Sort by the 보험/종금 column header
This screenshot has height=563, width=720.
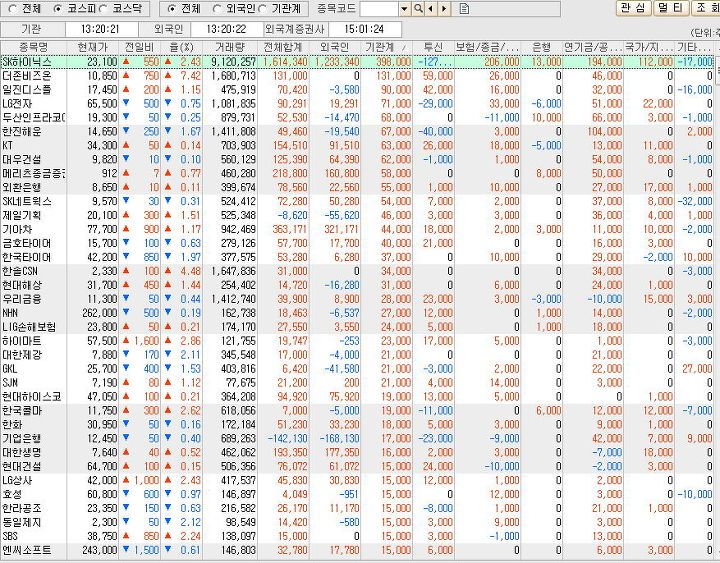(488, 47)
